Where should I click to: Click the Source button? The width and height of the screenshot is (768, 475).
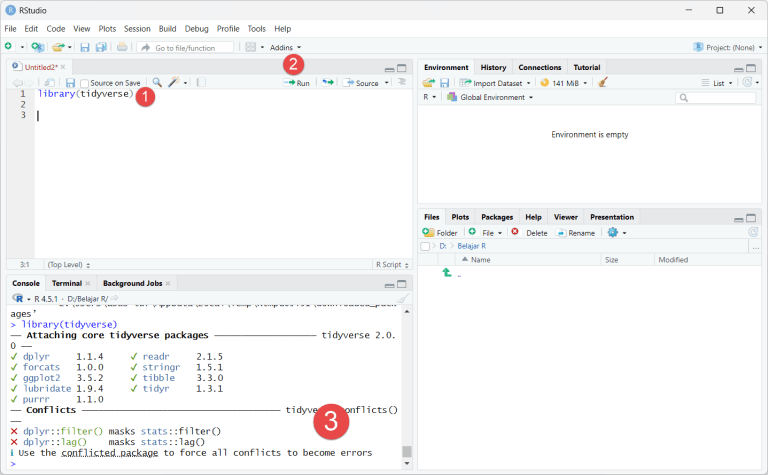pos(361,83)
